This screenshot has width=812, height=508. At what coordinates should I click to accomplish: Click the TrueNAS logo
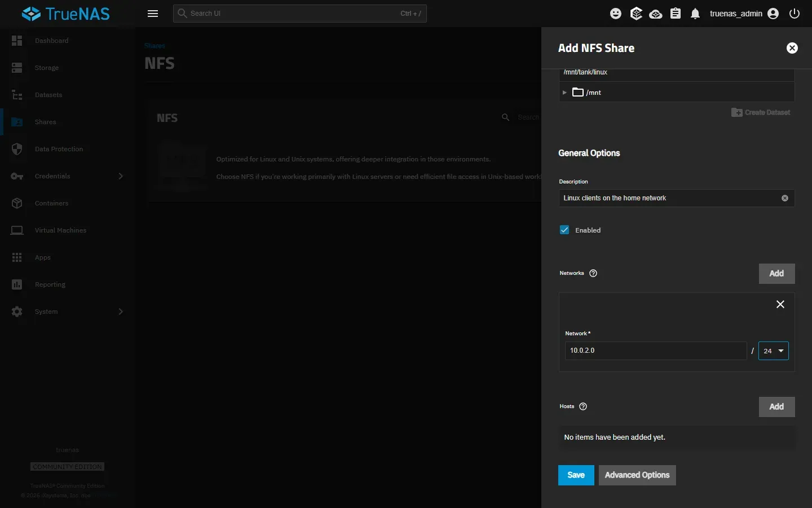tap(66, 14)
